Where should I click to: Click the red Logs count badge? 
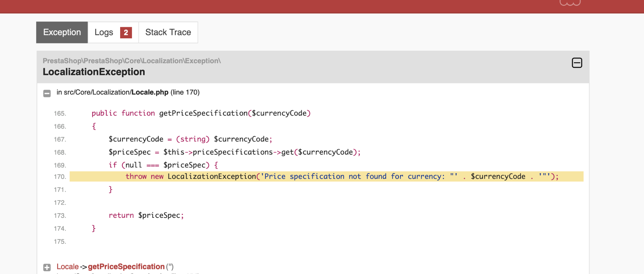pyautogui.click(x=126, y=33)
